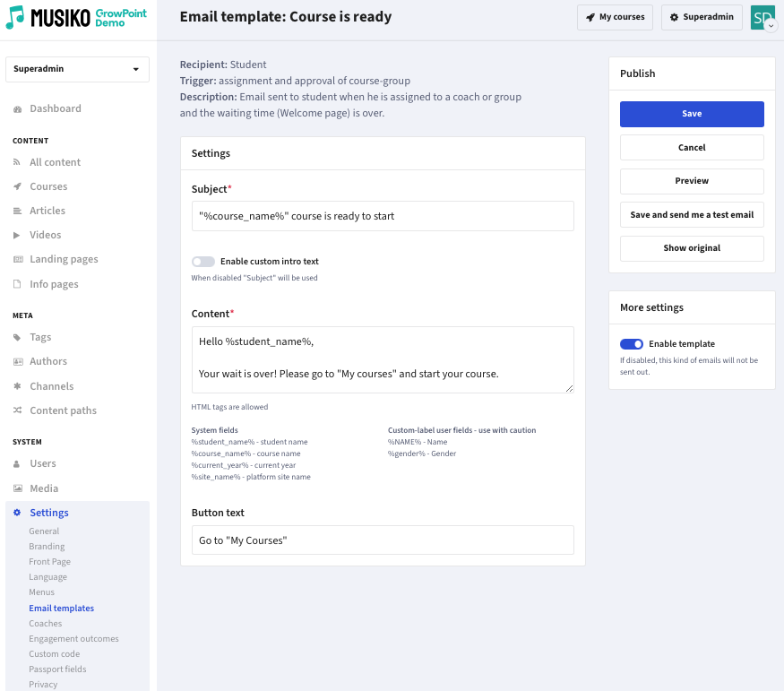This screenshot has height=691, width=784.
Task: Click Save and send me a test email
Action: [x=692, y=215]
